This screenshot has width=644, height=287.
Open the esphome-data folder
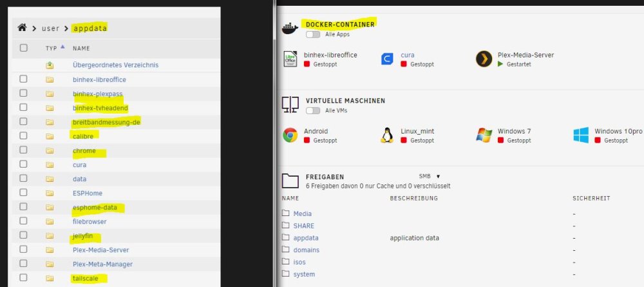point(95,208)
